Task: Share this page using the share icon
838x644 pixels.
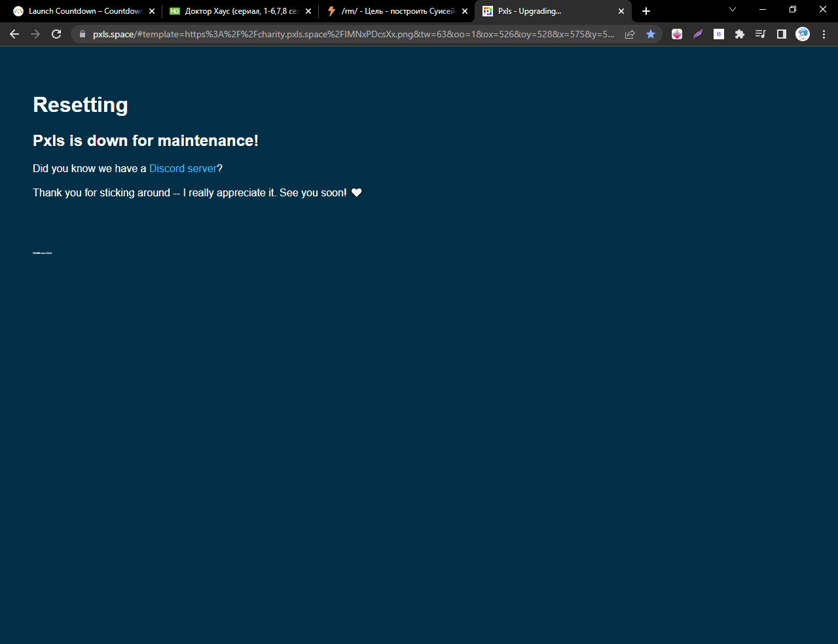Action: pos(630,34)
